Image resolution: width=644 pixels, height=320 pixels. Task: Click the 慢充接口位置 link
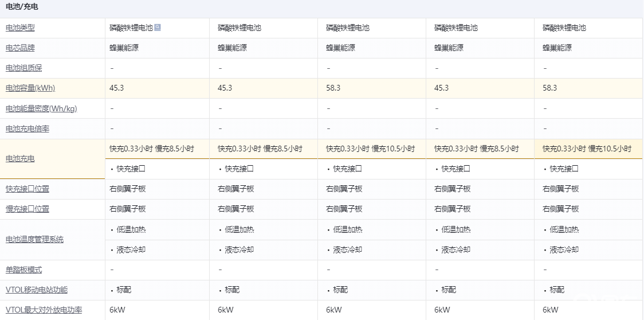28,209
